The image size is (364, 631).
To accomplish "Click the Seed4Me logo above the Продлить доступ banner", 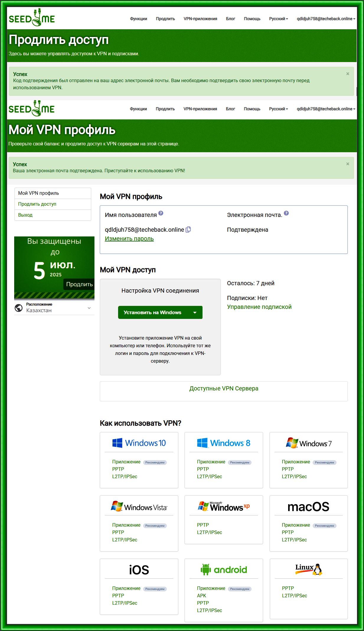I will pos(32,17).
